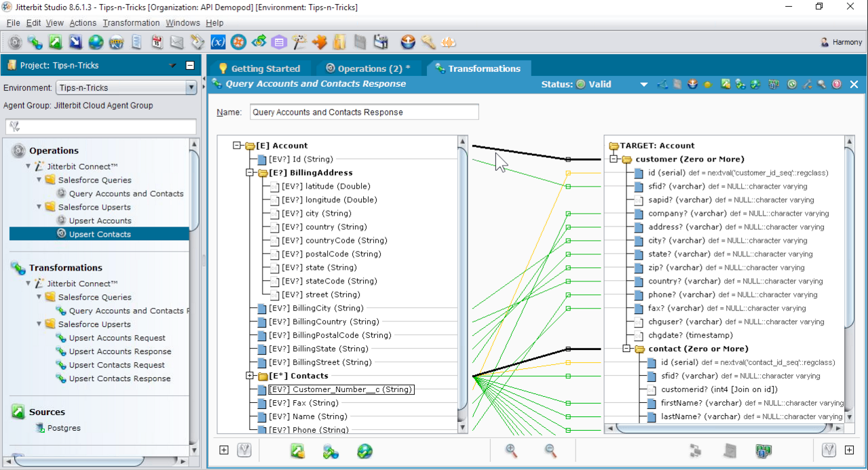
Task: Expand the Contacts node in the source tree
Action: click(x=250, y=376)
